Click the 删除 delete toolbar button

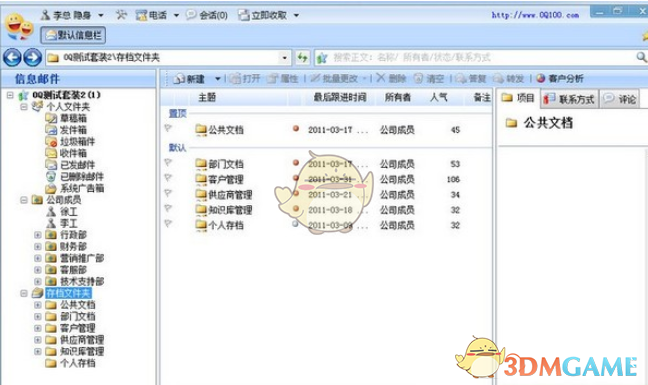tap(391, 78)
